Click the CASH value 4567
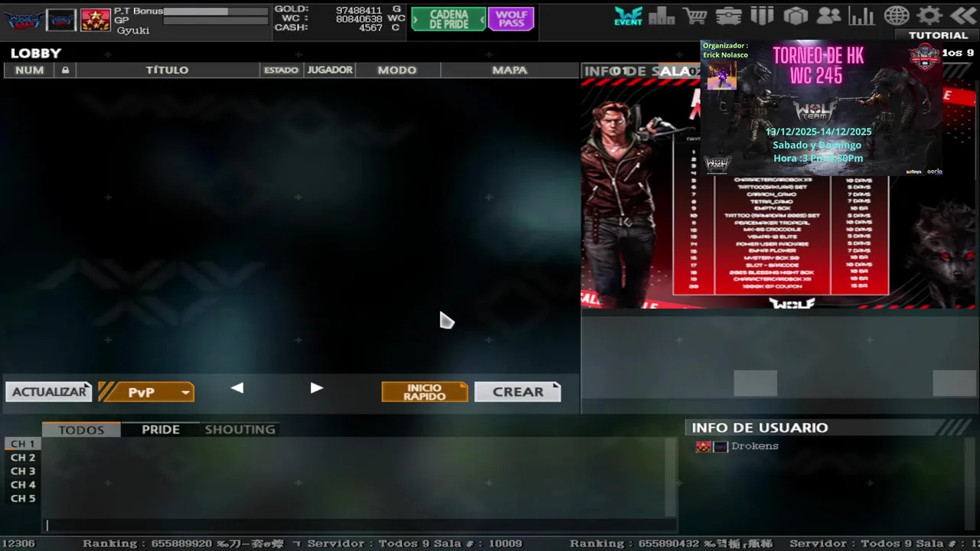Viewport: 980px width, 551px height. 371,28
